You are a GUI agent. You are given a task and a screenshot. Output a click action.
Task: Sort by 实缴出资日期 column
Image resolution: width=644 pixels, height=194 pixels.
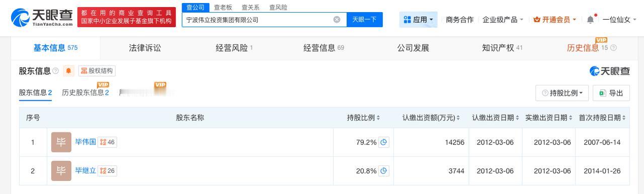pos(549,117)
